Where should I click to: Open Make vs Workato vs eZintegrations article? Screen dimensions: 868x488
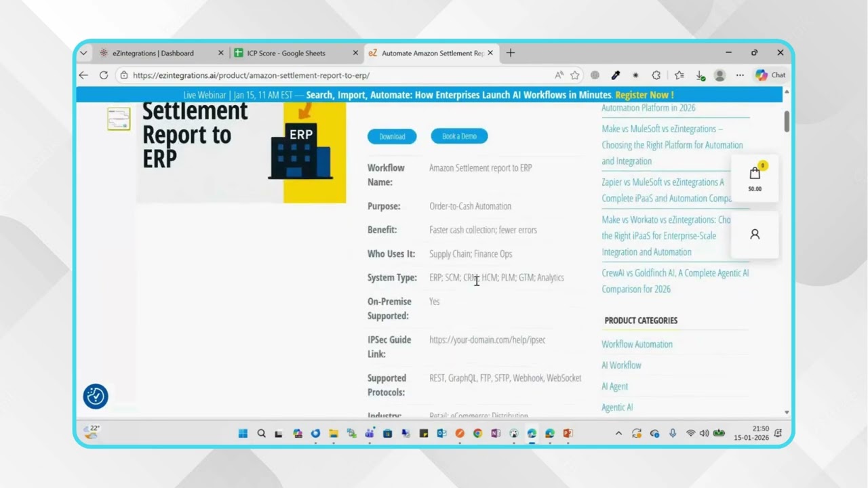pos(666,236)
